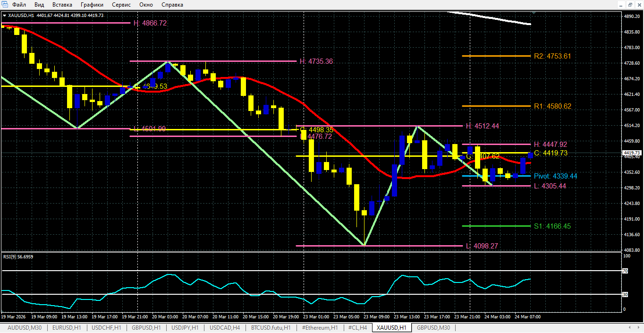Click the Pivot: 4339.44 label

555,176
